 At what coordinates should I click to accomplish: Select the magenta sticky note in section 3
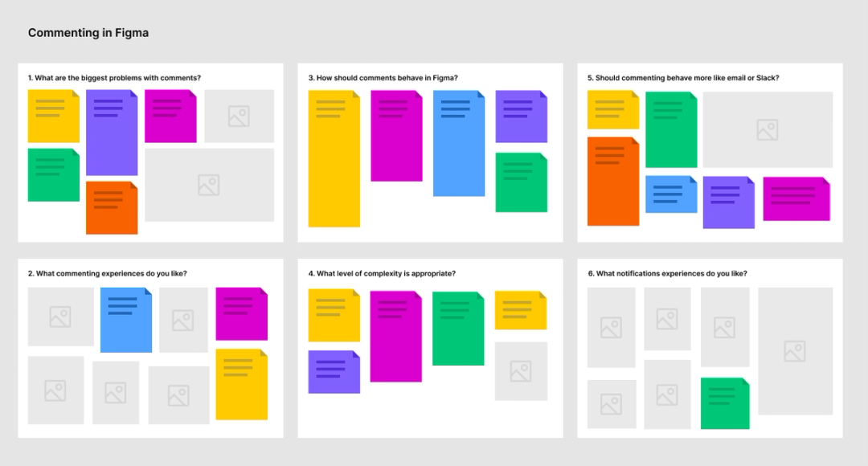coord(397,133)
